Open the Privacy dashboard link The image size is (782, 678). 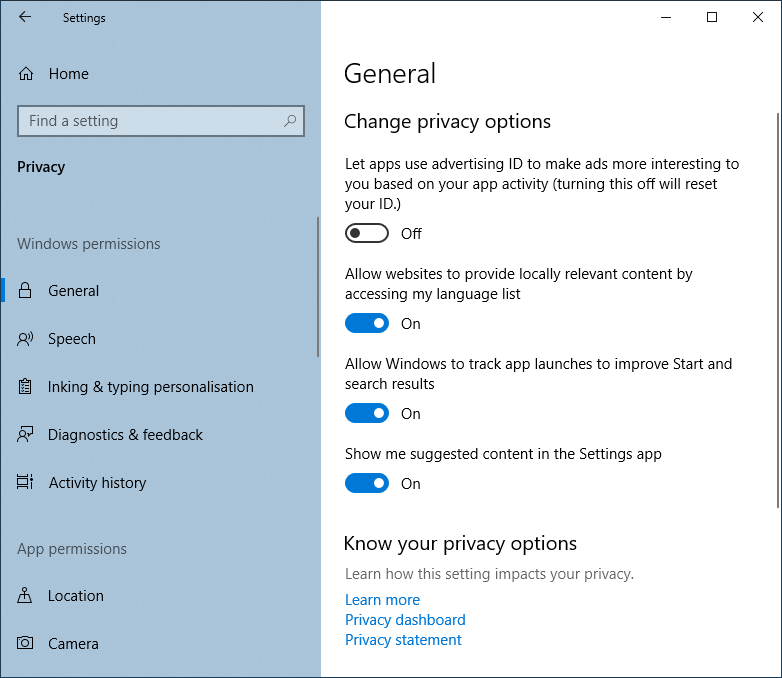click(x=405, y=620)
